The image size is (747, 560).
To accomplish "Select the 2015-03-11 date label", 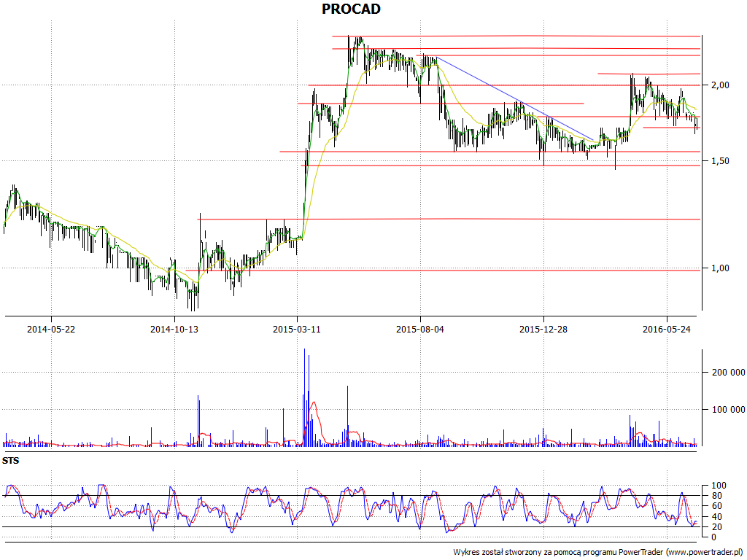I will pos(297,329).
